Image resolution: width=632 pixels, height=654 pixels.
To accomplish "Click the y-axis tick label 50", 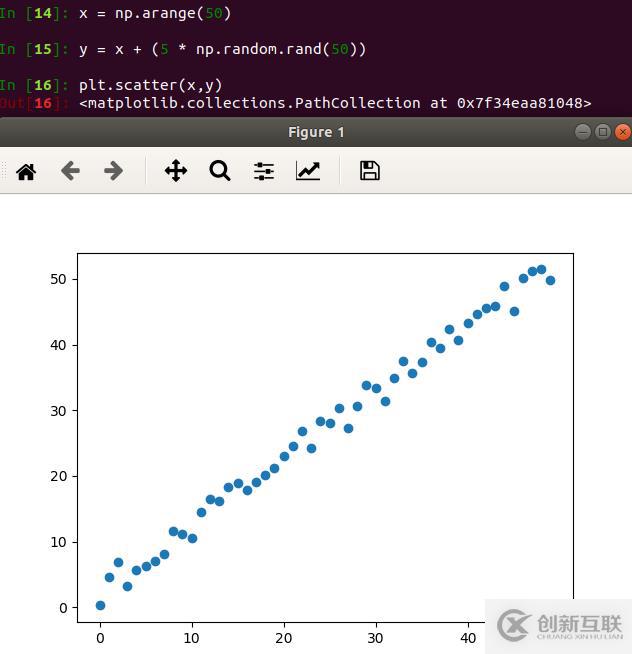I will click(x=58, y=279).
